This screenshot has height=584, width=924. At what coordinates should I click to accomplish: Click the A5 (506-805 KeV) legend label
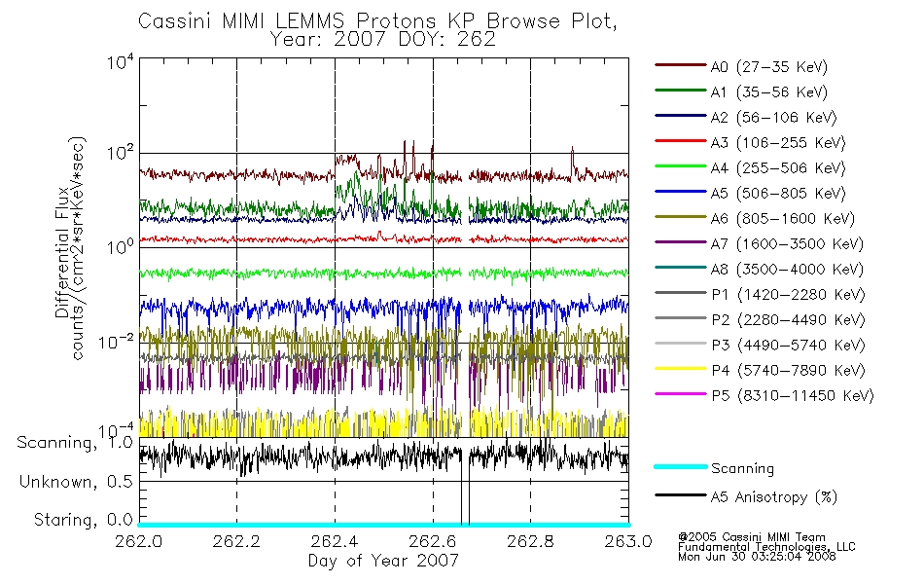[778, 194]
